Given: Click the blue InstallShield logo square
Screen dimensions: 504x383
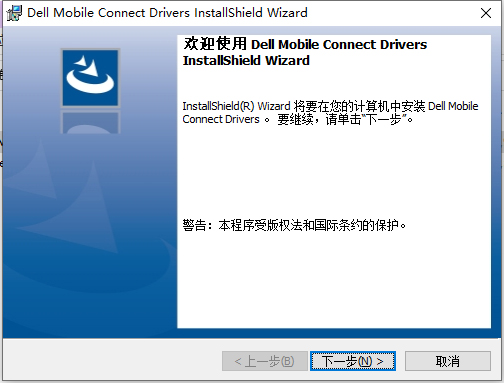Looking at the screenshot, I should pos(90,78).
